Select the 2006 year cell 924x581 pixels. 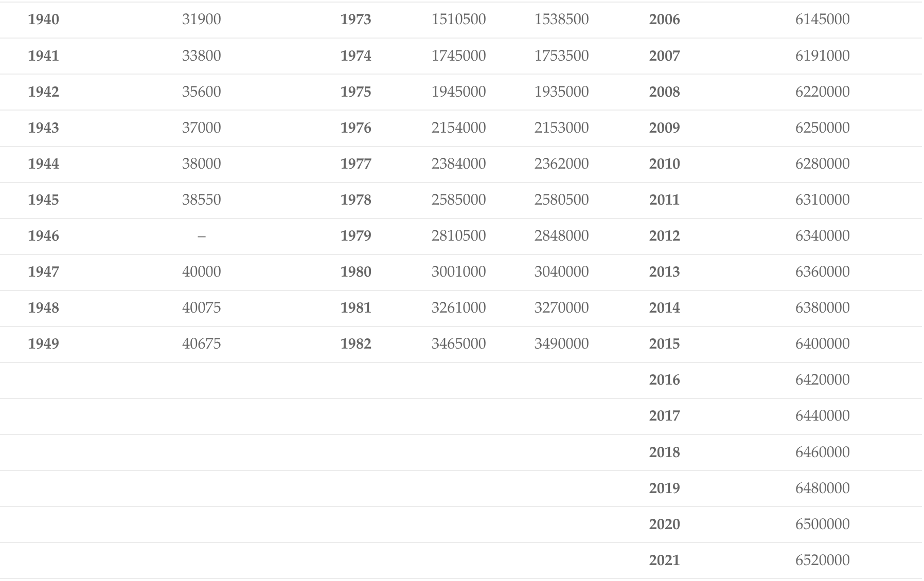click(664, 20)
